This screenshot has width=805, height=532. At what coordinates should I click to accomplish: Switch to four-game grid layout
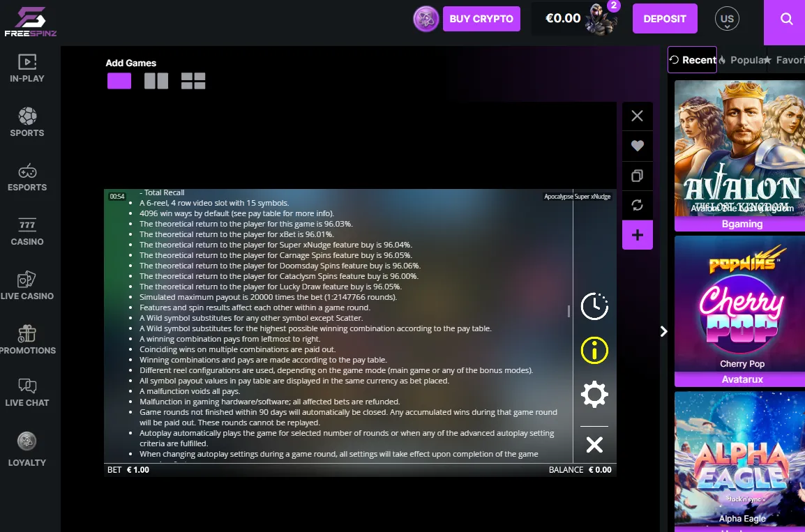[193, 81]
